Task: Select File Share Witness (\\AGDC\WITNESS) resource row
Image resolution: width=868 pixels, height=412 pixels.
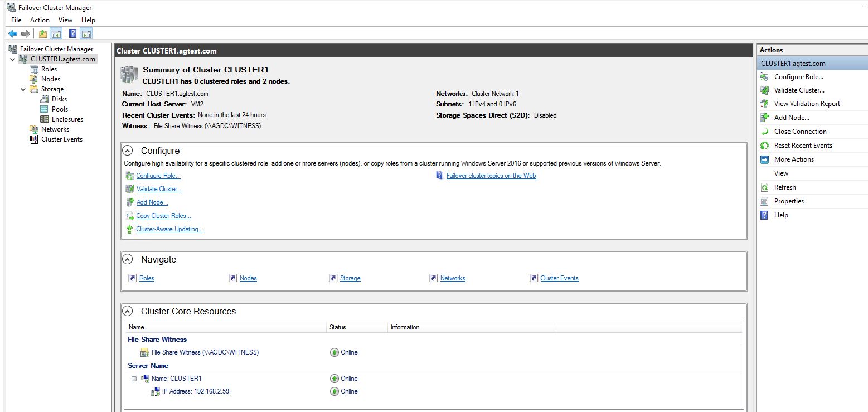Action: click(435, 352)
